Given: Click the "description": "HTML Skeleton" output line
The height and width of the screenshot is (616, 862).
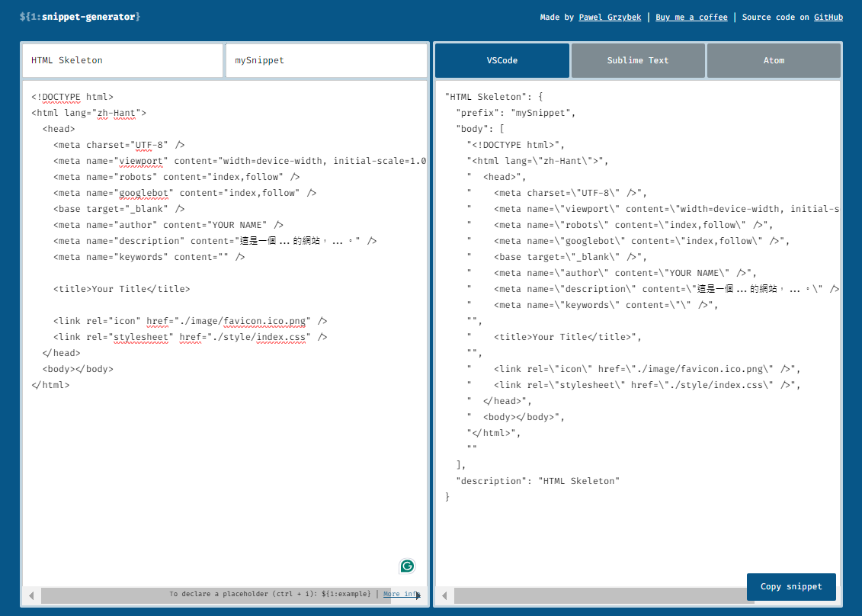Looking at the screenshot, I should [537, 481].
